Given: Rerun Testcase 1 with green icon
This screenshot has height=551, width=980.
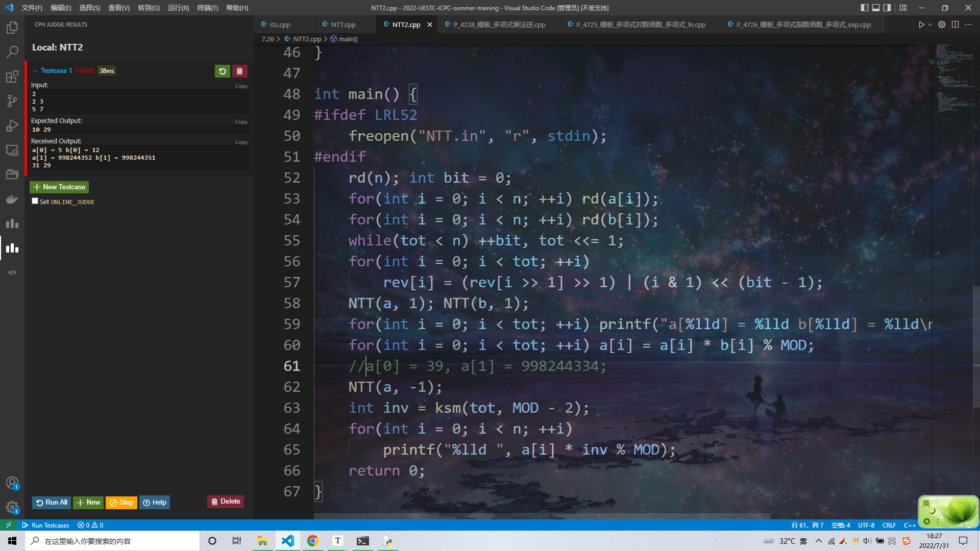Looking at the screenshot, I should [222, 71].
